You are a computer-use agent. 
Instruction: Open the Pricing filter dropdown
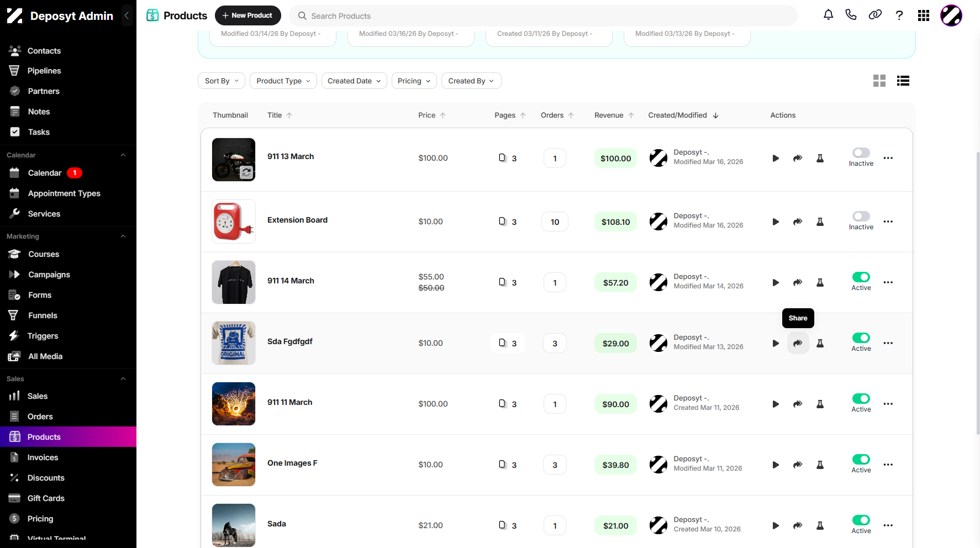[x=414, y=81]
